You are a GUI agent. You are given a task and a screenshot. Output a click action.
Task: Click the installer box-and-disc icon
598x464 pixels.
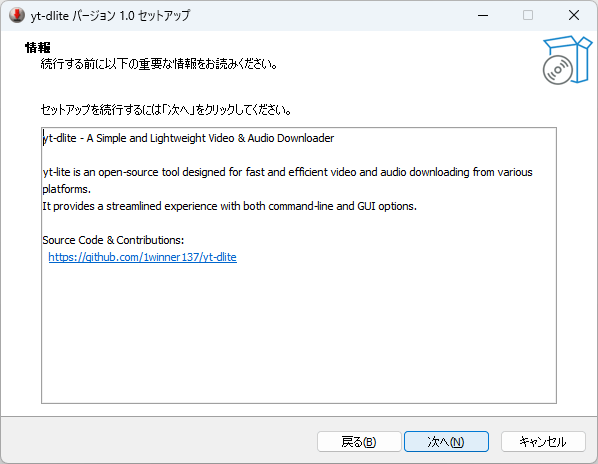pos(567,60)
